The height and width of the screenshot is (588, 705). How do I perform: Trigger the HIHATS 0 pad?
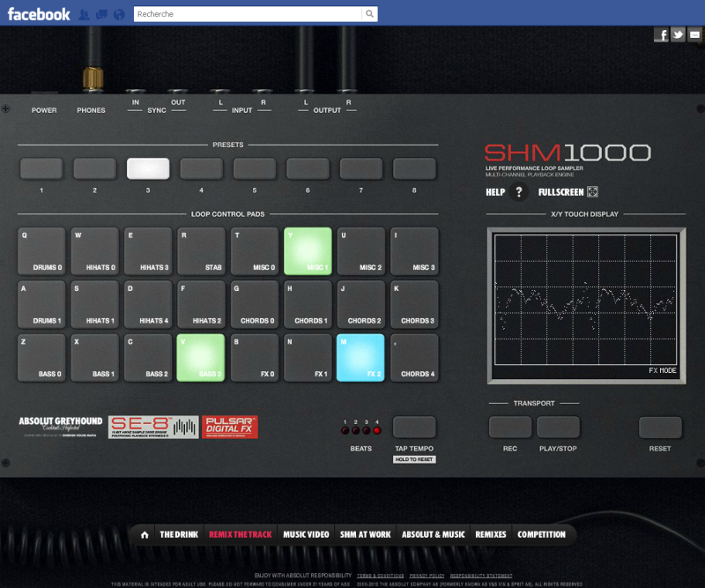[x=95, y=251]
